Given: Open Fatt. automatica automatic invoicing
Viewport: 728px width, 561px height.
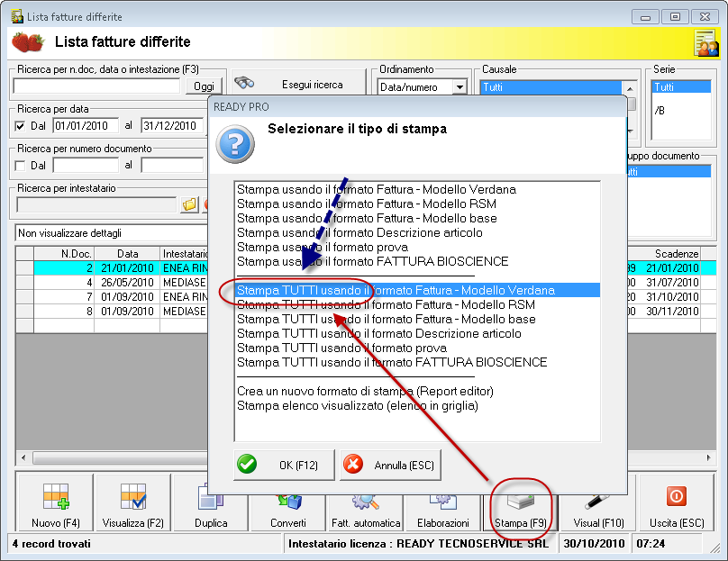Looking at the screenshot, I should [x=366, y=512].
